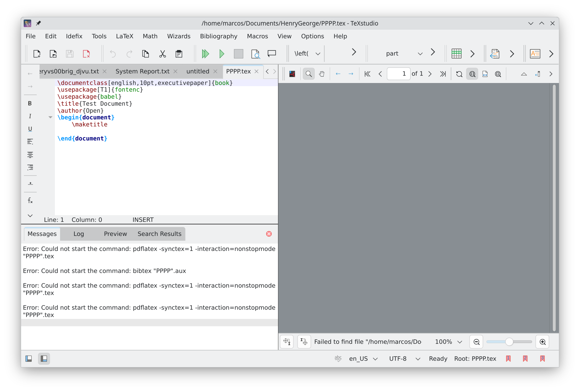Save the current document

tap(70, 54)
